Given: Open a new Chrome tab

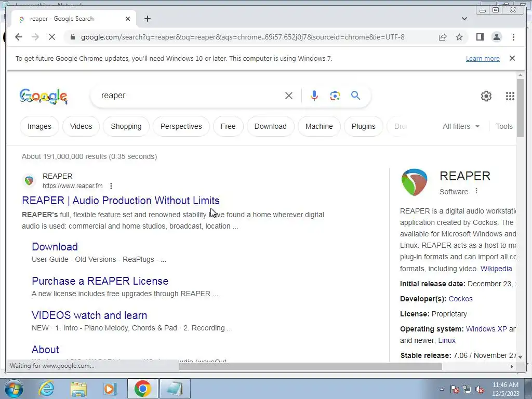Looking at the screenshot, I should coord(147,19).
